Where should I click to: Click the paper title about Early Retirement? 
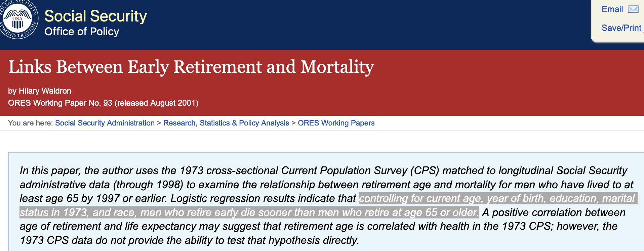(191, 67)
